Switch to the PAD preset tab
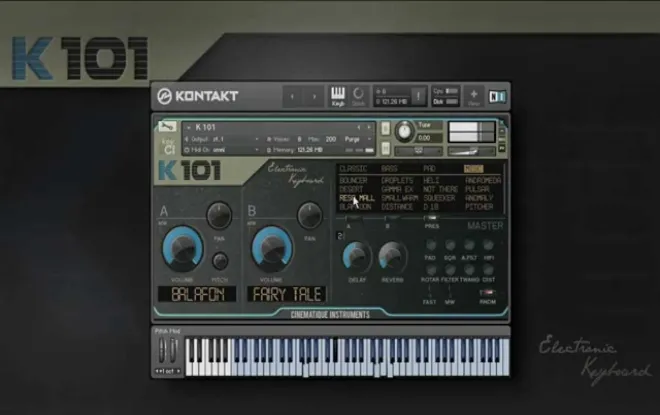 pos(429,169)
